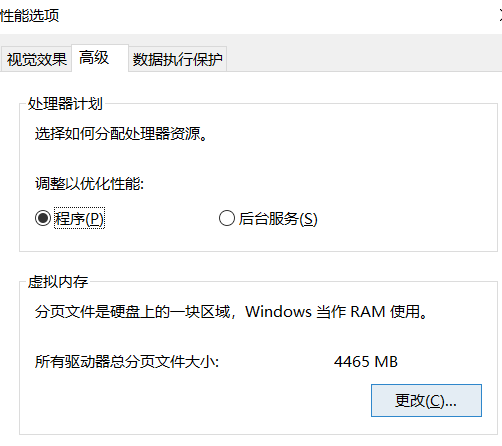Close the 性能选项 dialog
Screen dimensions: 502x446
(x=500, y=15)
